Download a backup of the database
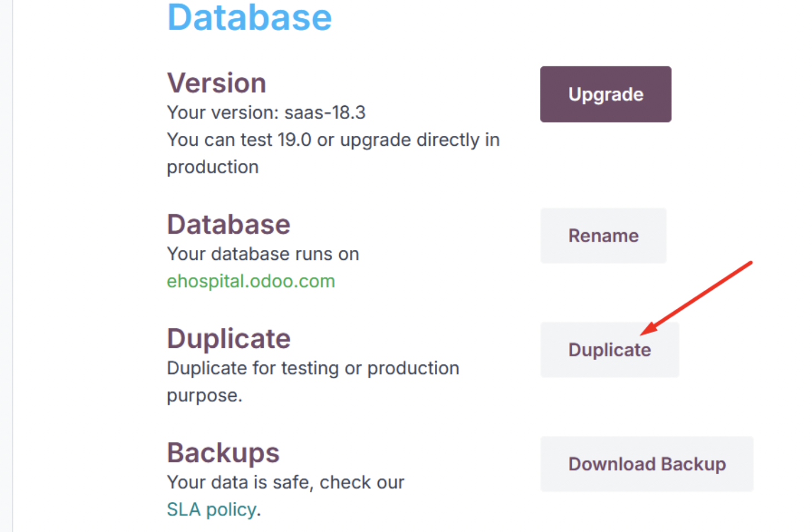 [x=646, y=464]
